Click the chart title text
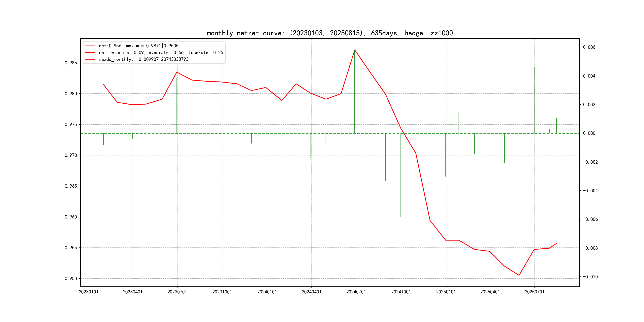The image size is (644, 322). 330,33
